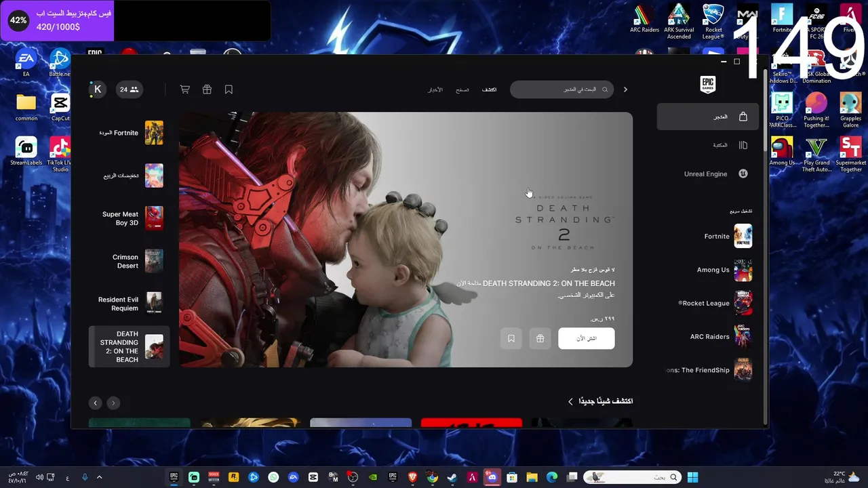This screenshot has width=868, height=488.
Task: Open the common folder on the desktop
Action: (x=26, y=107)
